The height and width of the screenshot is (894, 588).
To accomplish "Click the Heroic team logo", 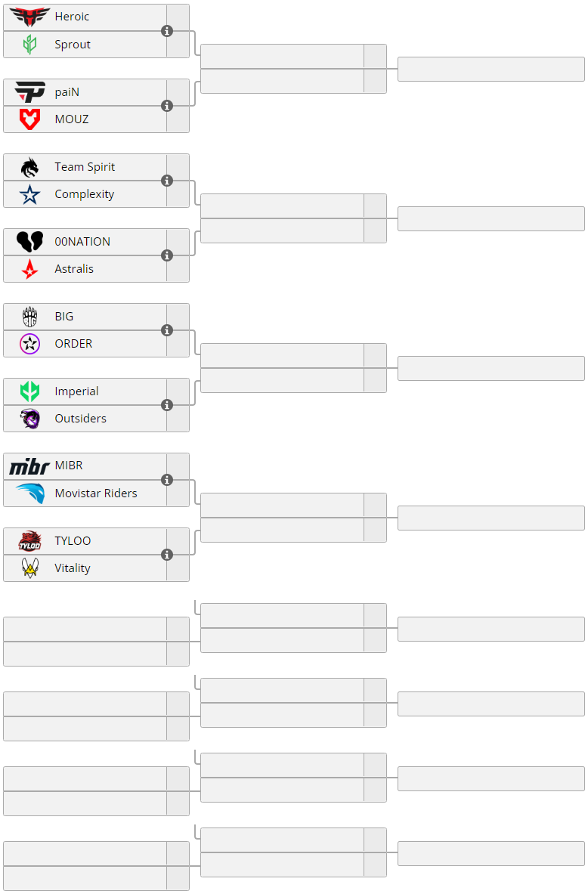I will click(x=29, y=17).
